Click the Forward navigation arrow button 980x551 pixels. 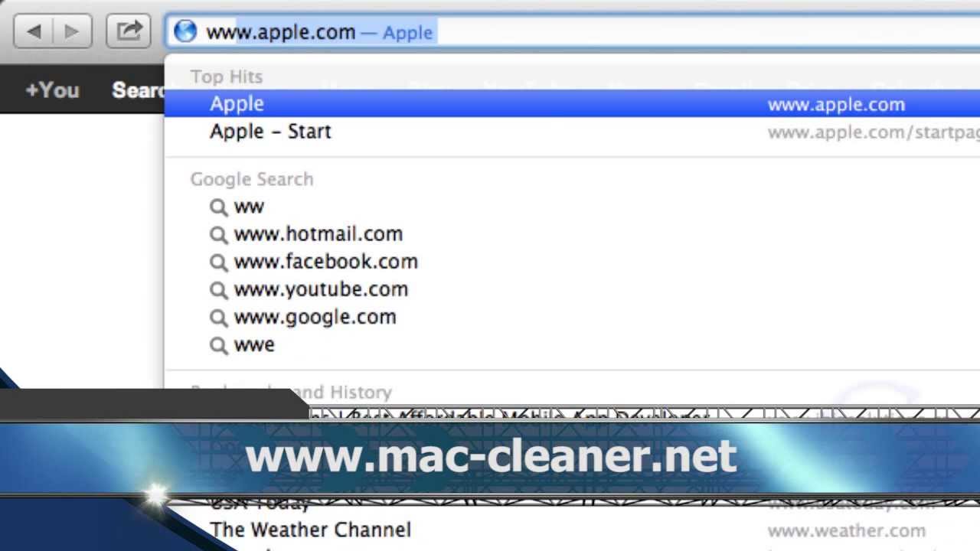(x=72, y=31)
